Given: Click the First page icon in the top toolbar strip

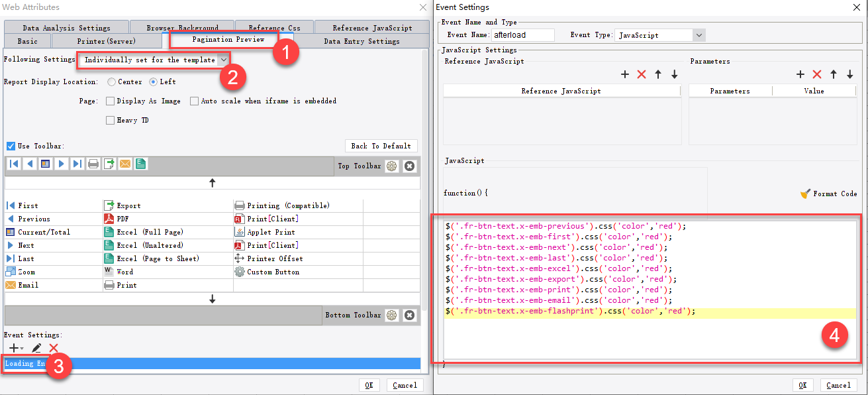Looking at the screenshot, I should pyautogui.click(x=14, y=164).
